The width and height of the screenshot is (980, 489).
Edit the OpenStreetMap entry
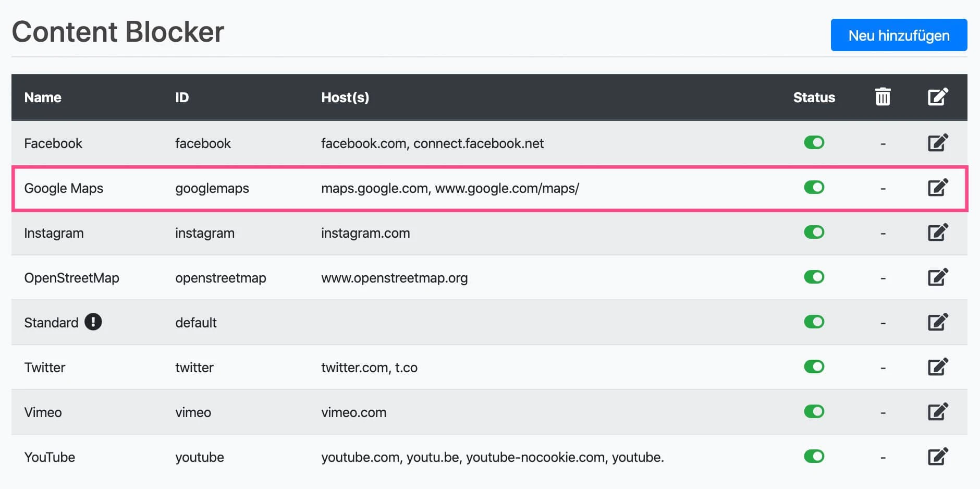point(938,277)
